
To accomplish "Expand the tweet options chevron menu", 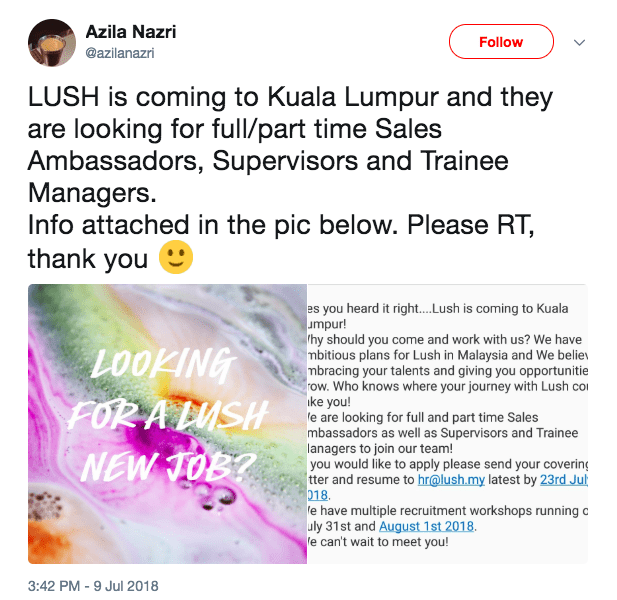I will 579,42.
